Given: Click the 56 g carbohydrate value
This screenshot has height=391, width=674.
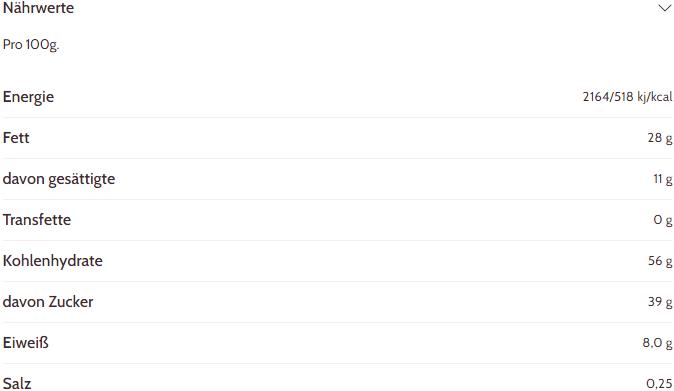Looking at the screenshot, I should point(660,261).
